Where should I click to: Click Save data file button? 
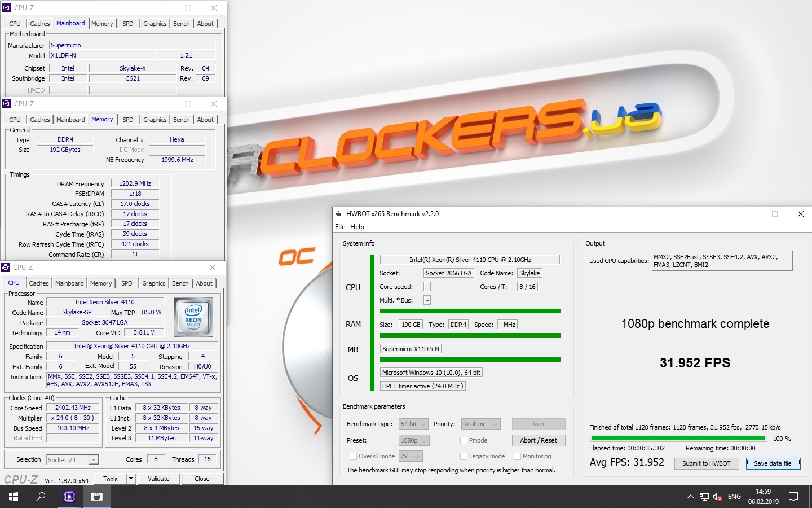pos(773,463)
